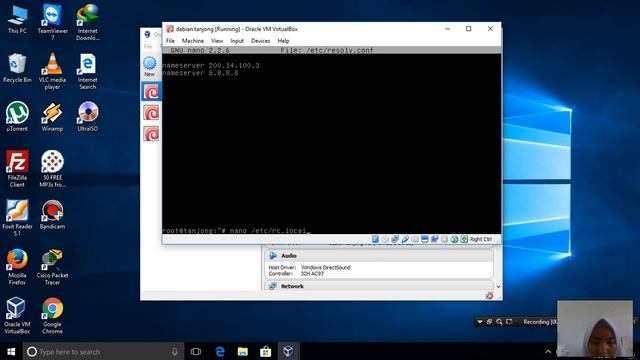
Task: Open 50 FREE MP3s desktop shortcut
Action: pos(52,169)
